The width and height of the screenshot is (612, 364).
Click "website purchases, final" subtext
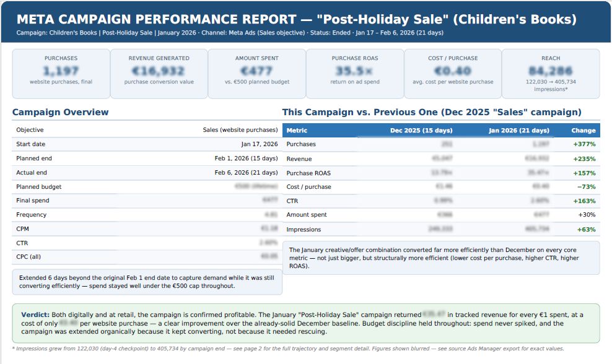tap(61, 82)
